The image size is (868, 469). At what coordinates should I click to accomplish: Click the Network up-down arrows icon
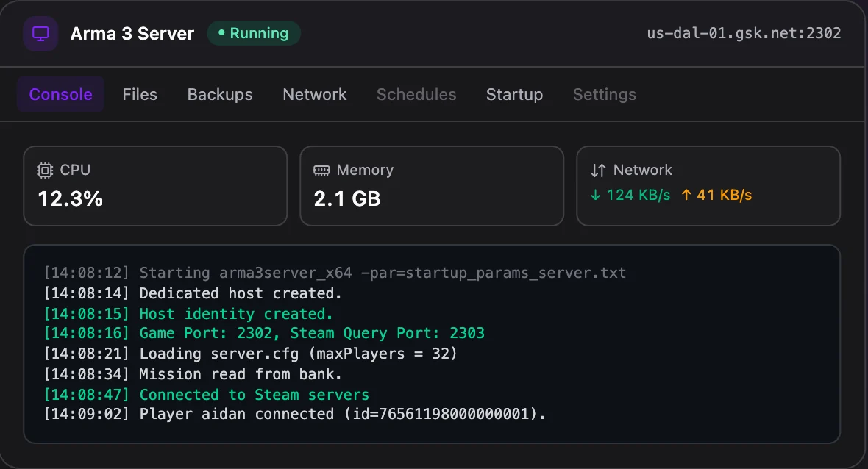(598, 171)
